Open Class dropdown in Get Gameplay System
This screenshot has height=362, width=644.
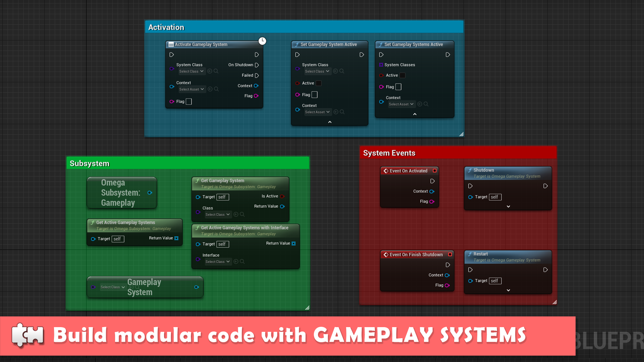point(218,215)
